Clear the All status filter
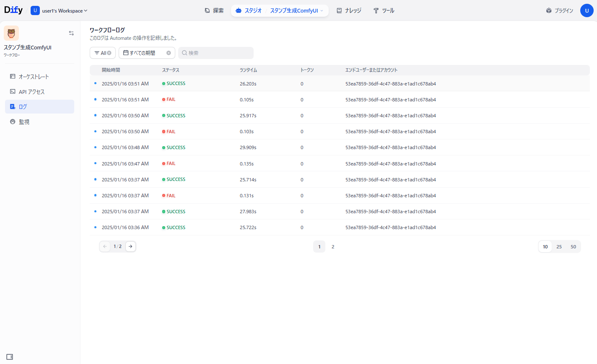Viewport: 597px width, 364px height. pos(109,53)
